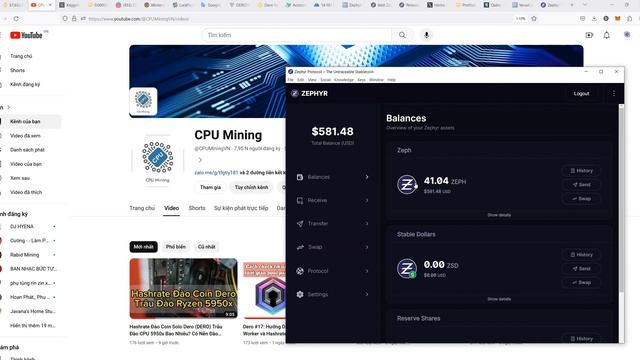Click CPU Mining channel avatar

click(158, 157)
